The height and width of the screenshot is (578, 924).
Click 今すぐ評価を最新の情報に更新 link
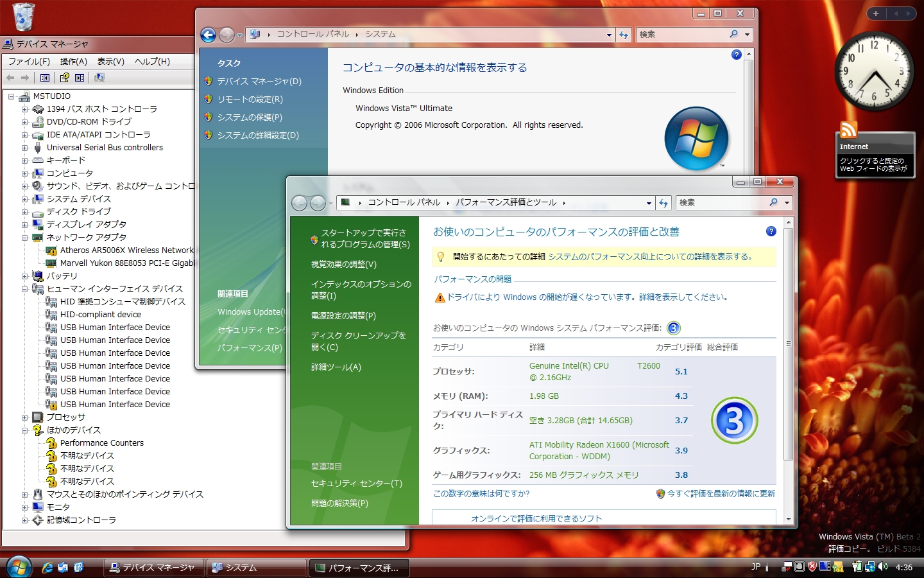coord(721,494)
